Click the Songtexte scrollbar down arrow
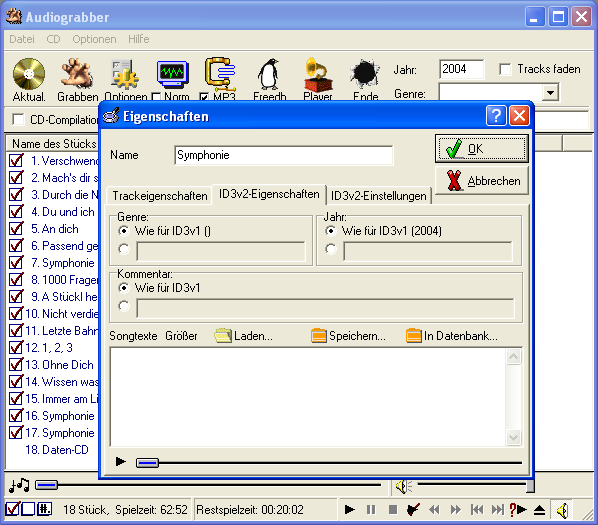This screenshot has height=525, width=598. pos(513,437)
